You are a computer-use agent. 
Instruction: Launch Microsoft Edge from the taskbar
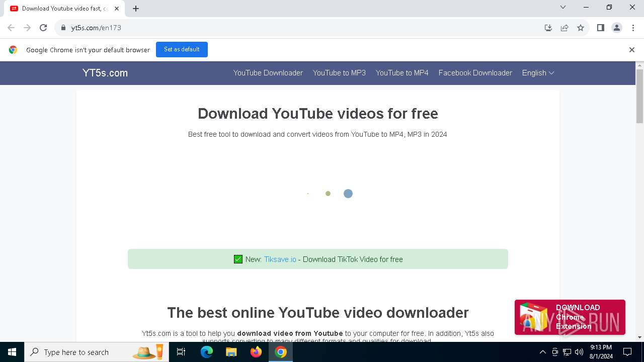[207, 352]
